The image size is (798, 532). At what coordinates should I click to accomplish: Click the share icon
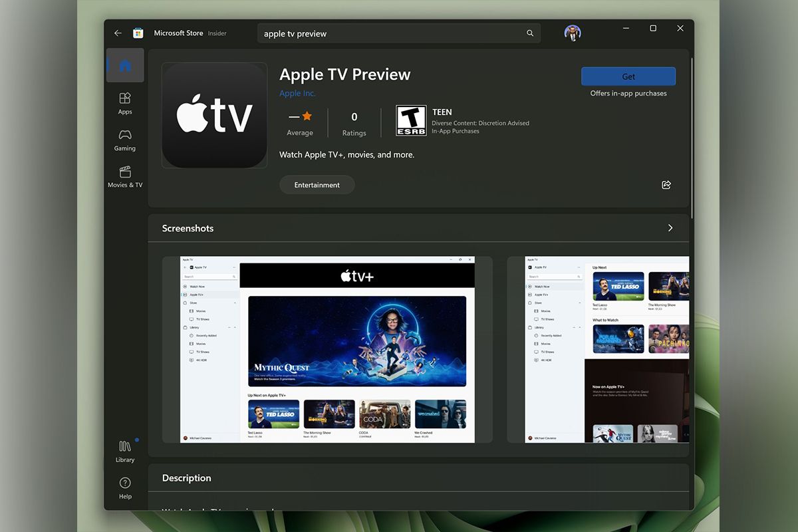666,185
